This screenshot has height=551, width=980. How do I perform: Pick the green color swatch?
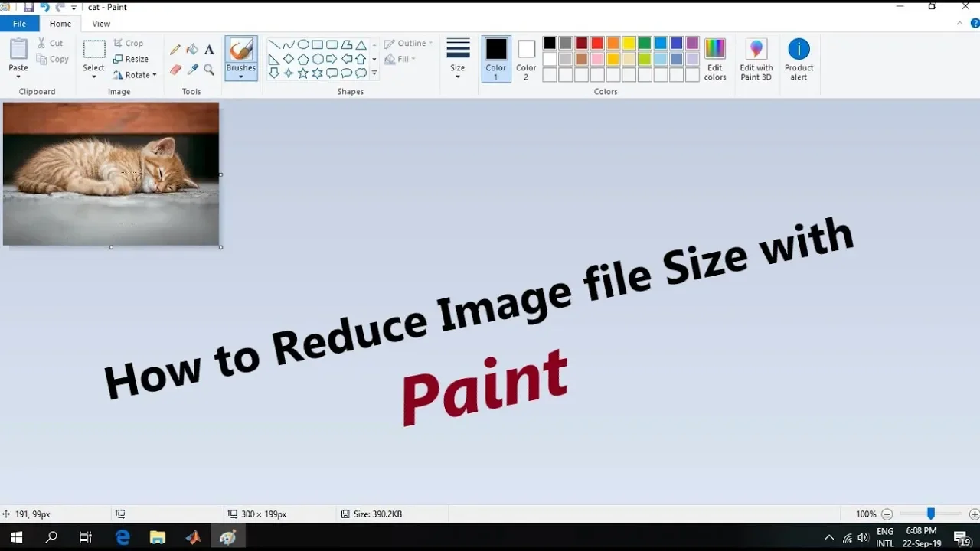pyautogui.click(x=645, y=44)
